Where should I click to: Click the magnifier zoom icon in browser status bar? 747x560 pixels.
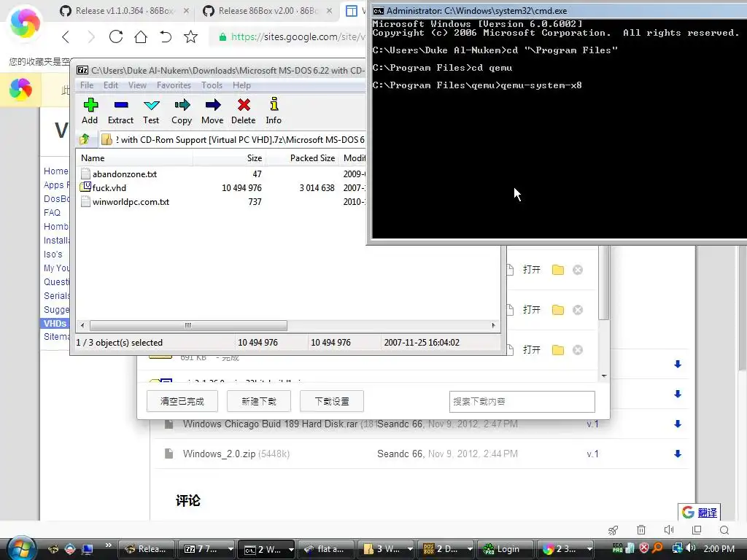point(724,530)
